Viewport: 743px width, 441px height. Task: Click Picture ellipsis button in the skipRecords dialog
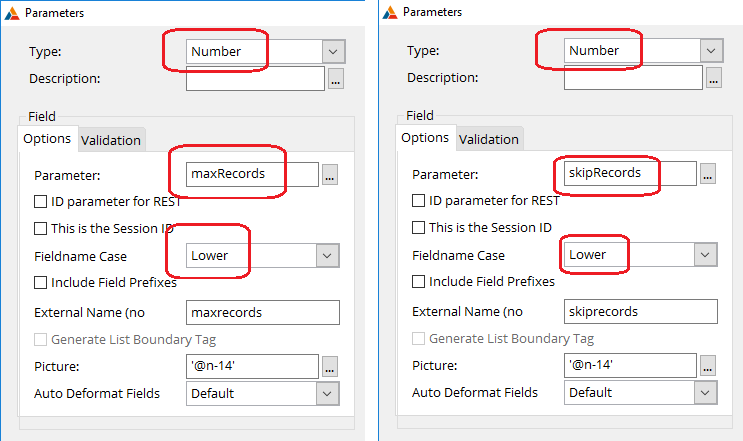click(708, 366)
